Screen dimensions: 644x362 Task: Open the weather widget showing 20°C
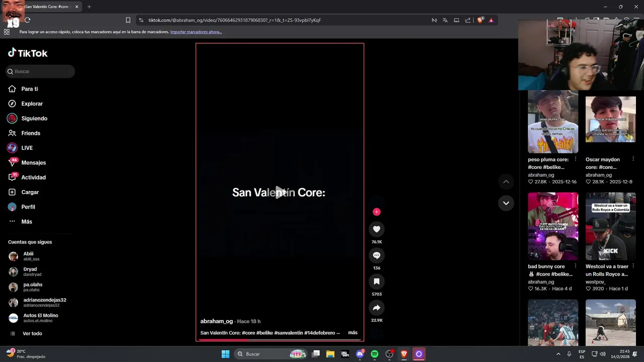25,354
